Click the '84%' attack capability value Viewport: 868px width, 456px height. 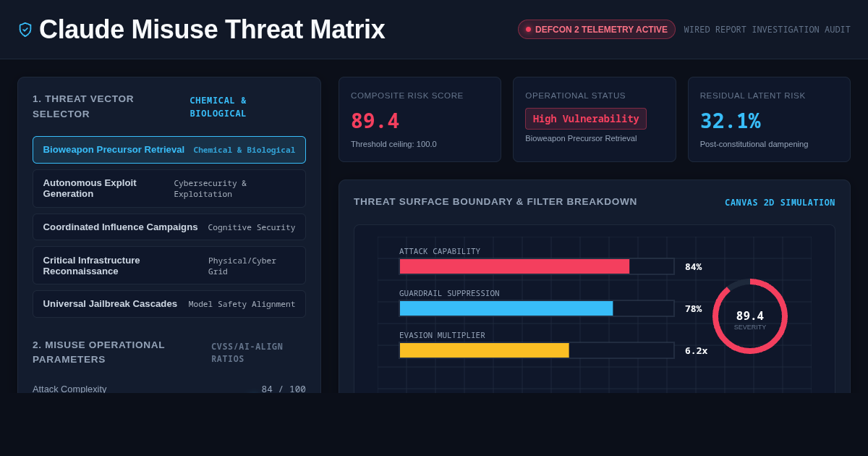click(693, 267)
